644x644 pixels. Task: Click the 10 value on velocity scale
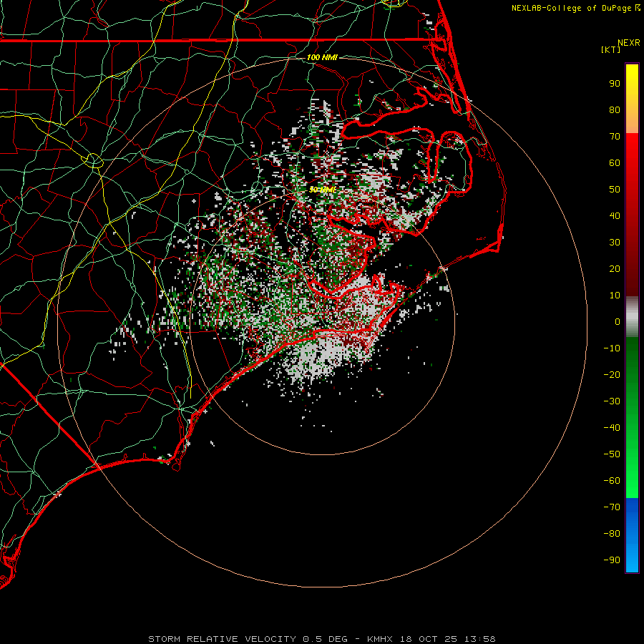(615, 296)
